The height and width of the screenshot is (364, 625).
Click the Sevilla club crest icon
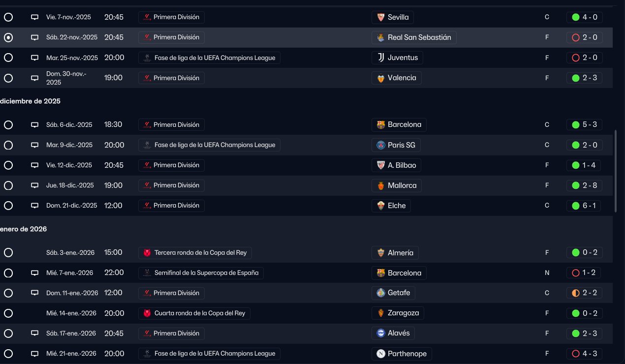tap(380, 17)
